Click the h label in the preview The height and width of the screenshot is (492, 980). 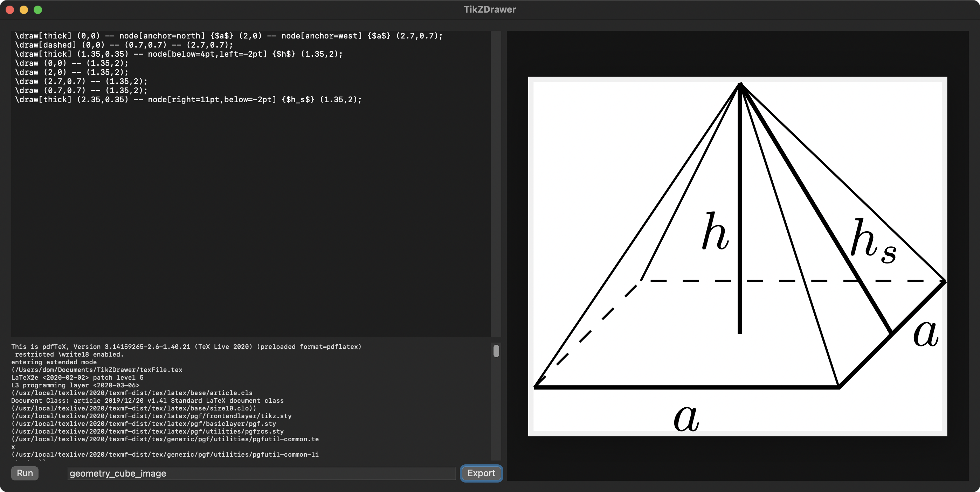(x=715, y=232)
